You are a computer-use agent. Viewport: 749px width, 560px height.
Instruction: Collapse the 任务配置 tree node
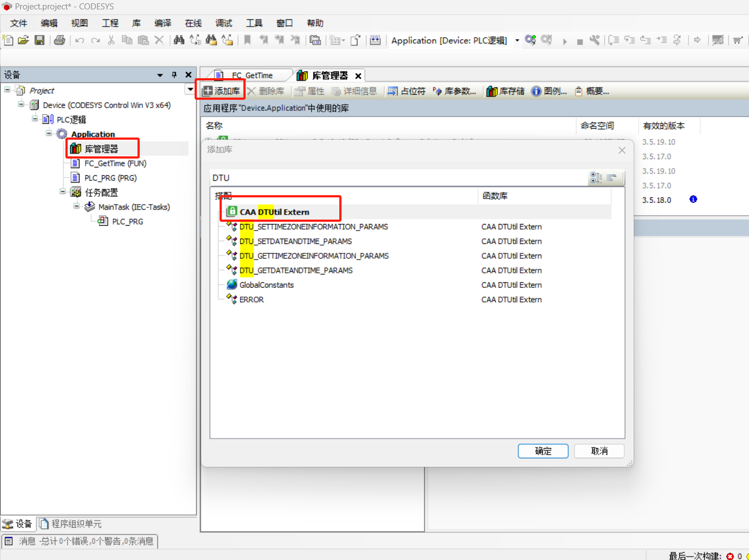point(63,191)
